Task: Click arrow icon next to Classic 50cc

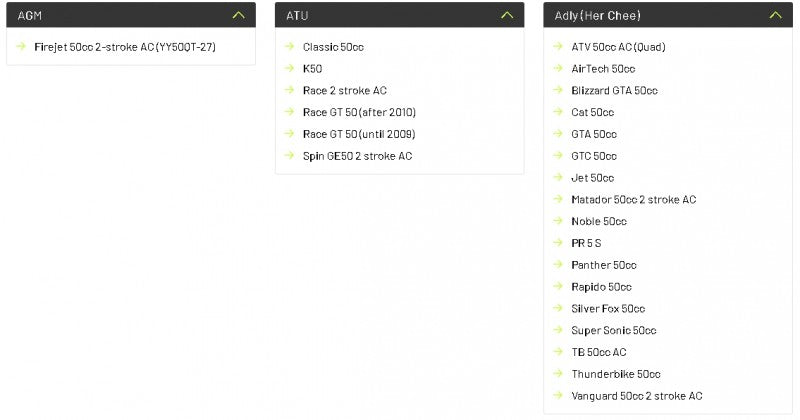Action: (290, 46)
